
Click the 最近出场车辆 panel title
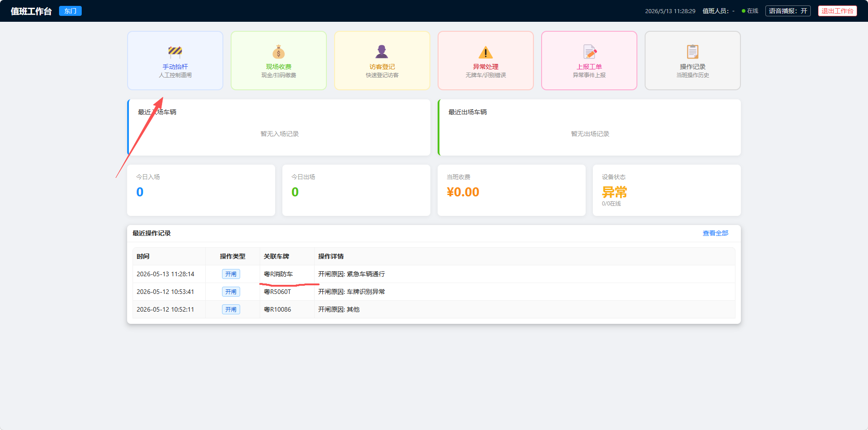click(x=468, y=112)
